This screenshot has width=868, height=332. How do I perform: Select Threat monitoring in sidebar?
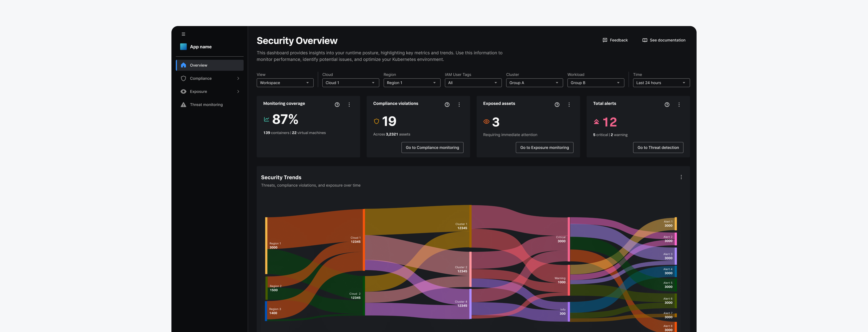tap(206, 105)
